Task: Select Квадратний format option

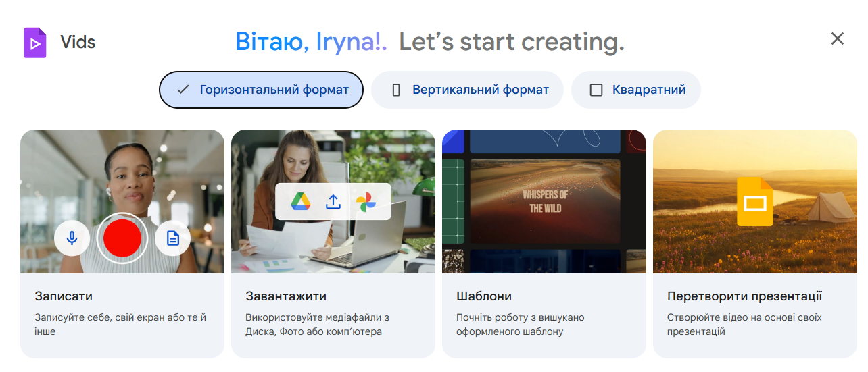Action: [635, 90]
